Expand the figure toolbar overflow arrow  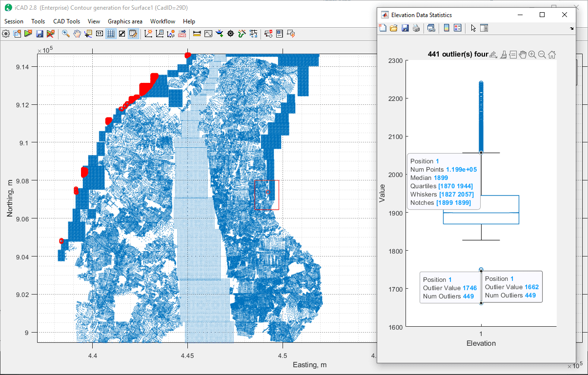pyautogui.click(x=571, y=29)
